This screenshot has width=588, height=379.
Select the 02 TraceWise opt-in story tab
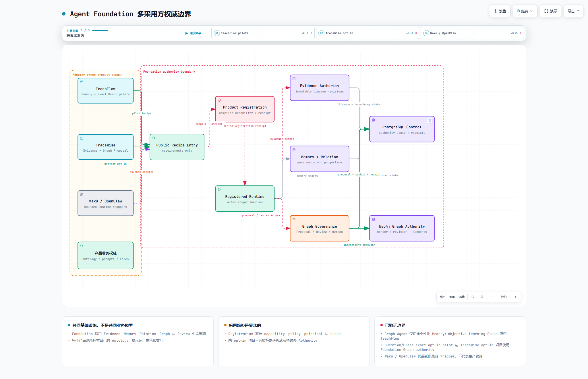point(367,33)
